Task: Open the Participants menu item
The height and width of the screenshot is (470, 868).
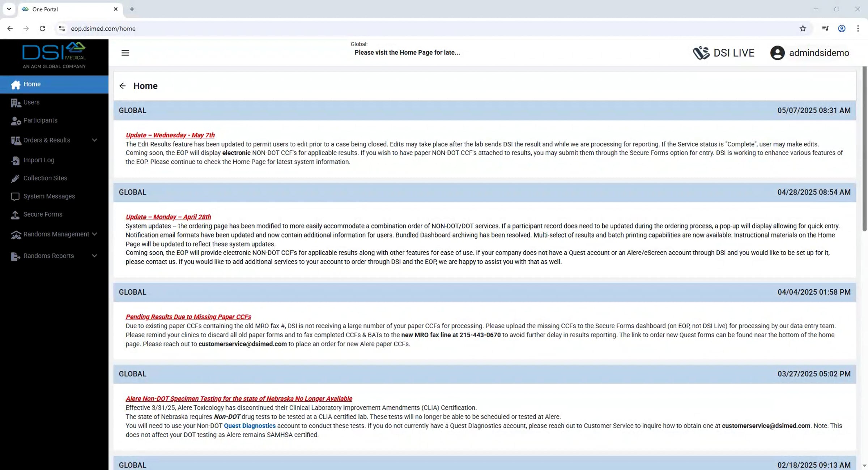Action: 40,120
